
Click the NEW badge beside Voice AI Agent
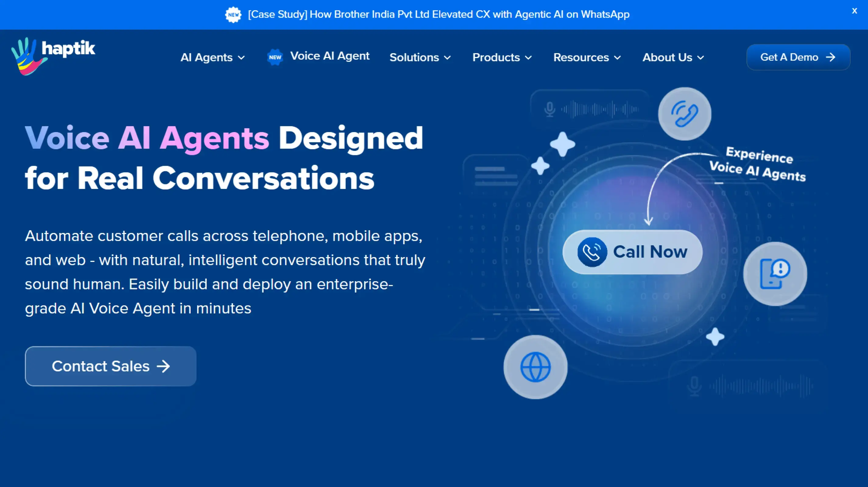[x=275, y=57]
